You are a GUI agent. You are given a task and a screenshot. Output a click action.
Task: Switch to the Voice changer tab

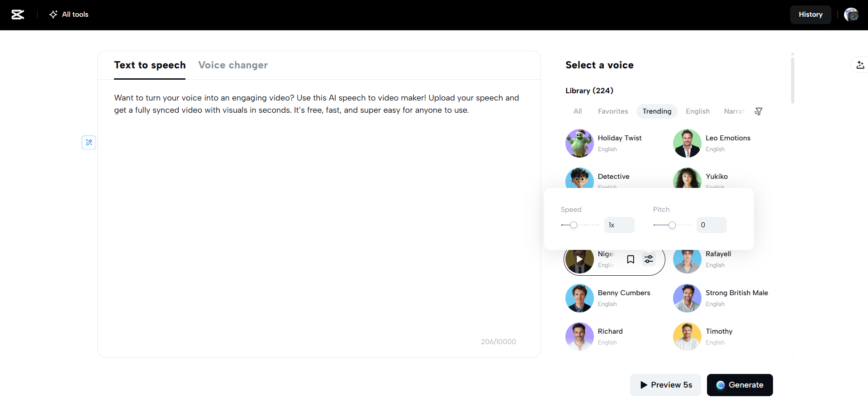233,65
